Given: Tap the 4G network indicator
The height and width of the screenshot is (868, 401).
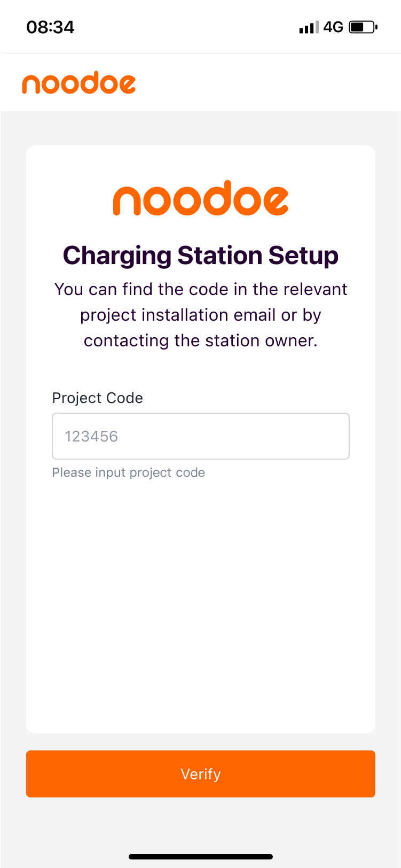Looking at the screenshot, I should pos(333,27).
